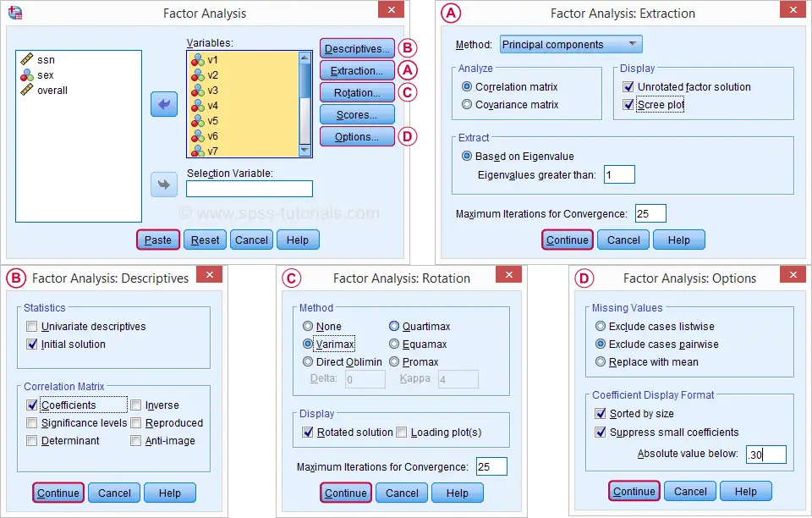Toggle Sorted by size checkbox

click(x=601, y=413)
